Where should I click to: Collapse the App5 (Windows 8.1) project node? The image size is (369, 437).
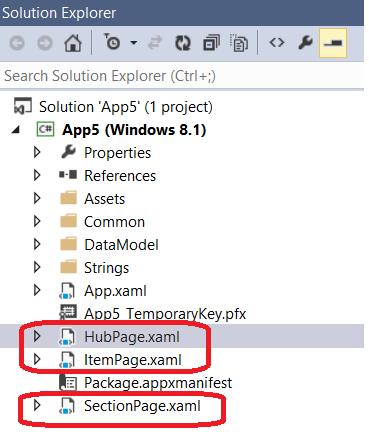coord(15,130)
